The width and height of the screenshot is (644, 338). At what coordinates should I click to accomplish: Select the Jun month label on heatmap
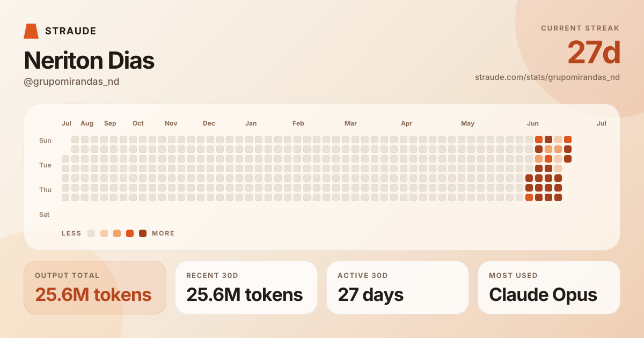click(x=533, y=123)
